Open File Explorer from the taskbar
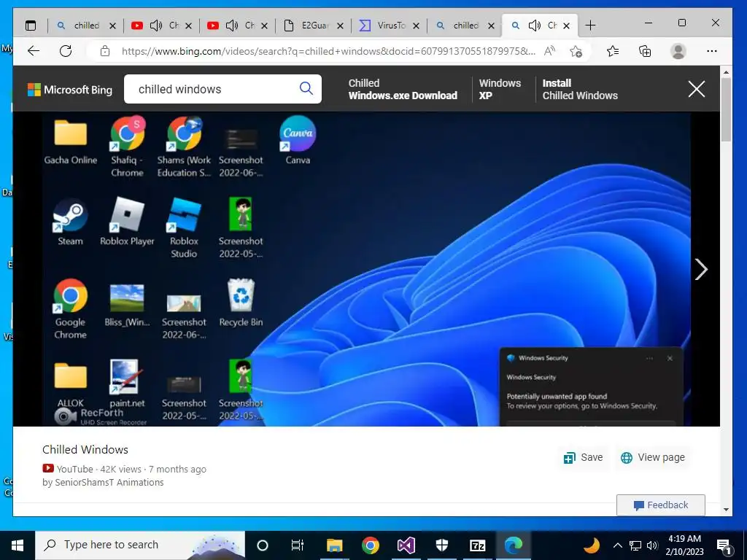747x560 pixels. tap(334, 545)
